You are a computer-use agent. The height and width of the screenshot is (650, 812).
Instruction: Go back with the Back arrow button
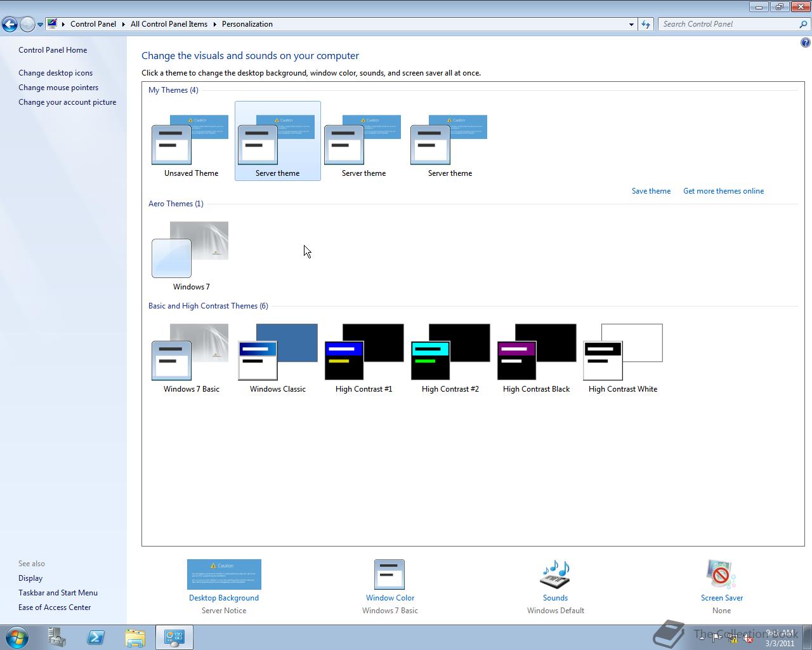(10, 24)
